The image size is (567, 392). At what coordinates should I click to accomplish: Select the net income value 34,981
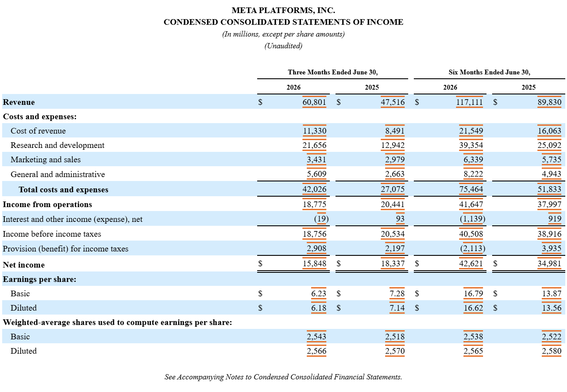tap(549, 264)
